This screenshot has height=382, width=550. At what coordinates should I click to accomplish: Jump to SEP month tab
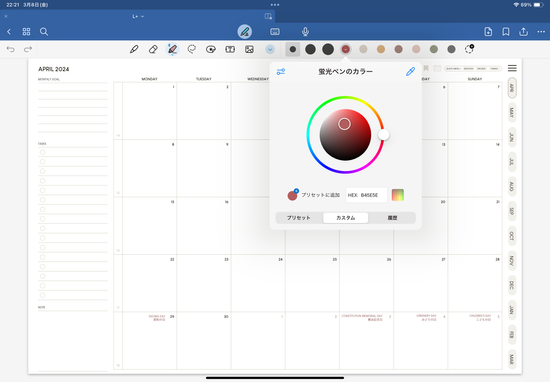(x=512, y=211)
